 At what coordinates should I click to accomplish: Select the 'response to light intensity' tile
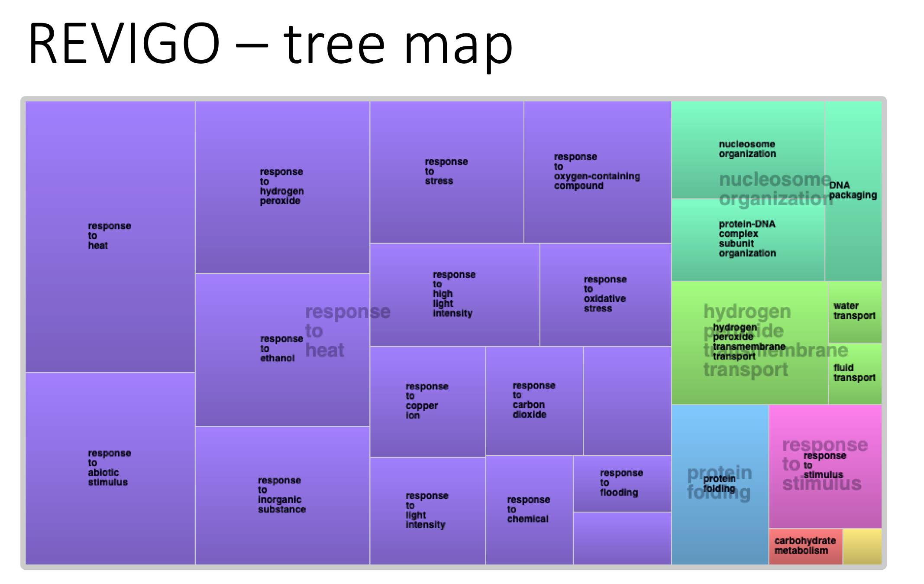click(427, 511)
